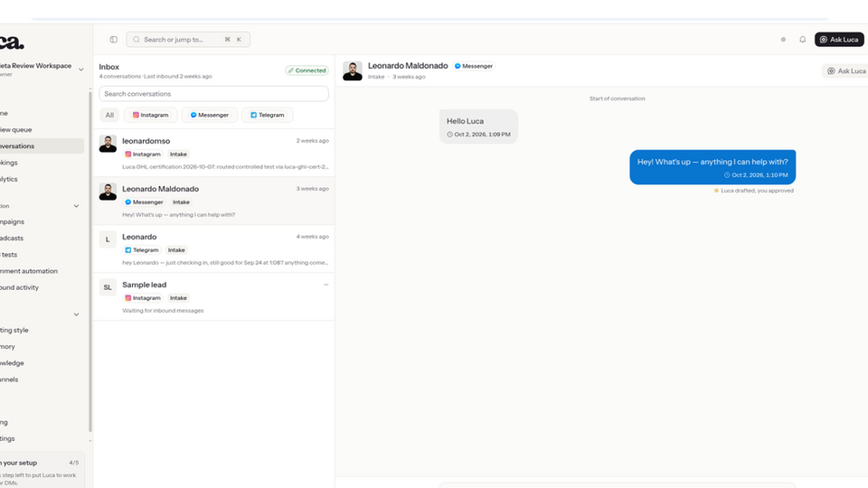Click the Search conversations field
Screen dimensions: 868x488
pos(213,93)
